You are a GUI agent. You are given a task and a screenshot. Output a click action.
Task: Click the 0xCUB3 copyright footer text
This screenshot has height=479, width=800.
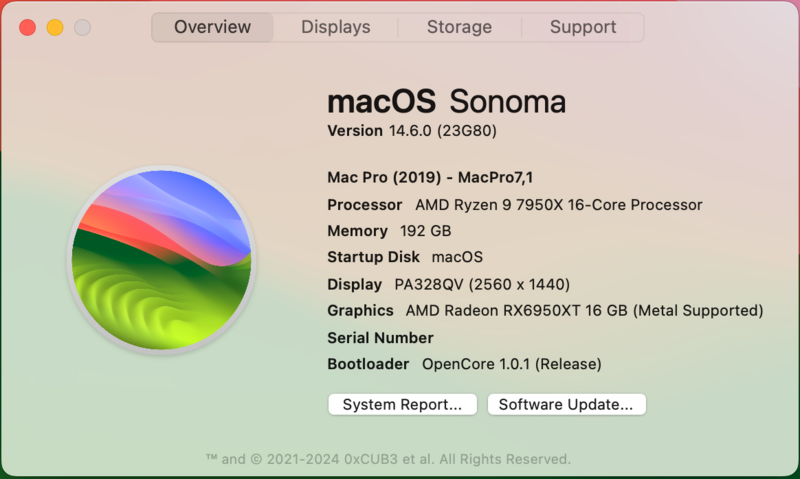tap(388, 459)
